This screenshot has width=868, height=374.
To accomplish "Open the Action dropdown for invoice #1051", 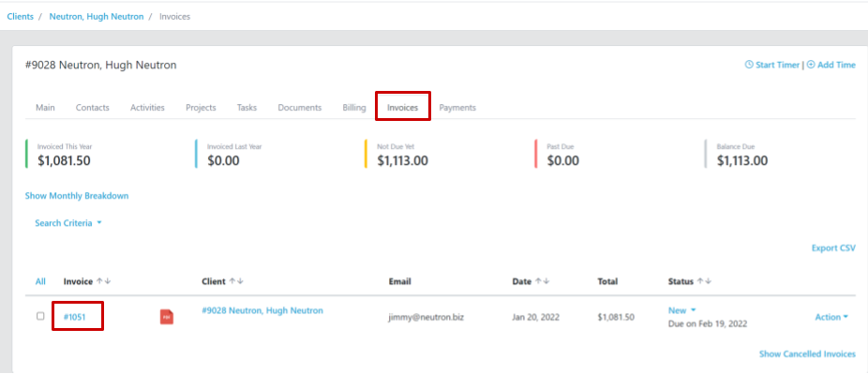I will click(831, 317).
